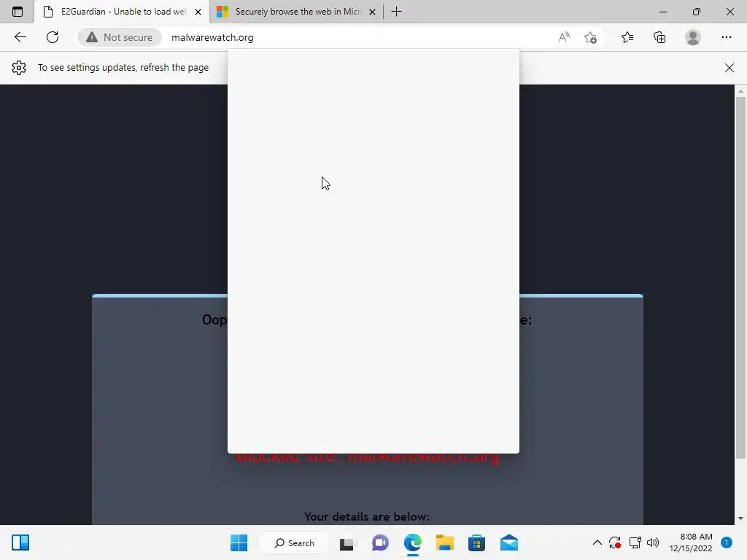Open Collections panel
Viewport: 747px width, 560px height.
[659, 37]
